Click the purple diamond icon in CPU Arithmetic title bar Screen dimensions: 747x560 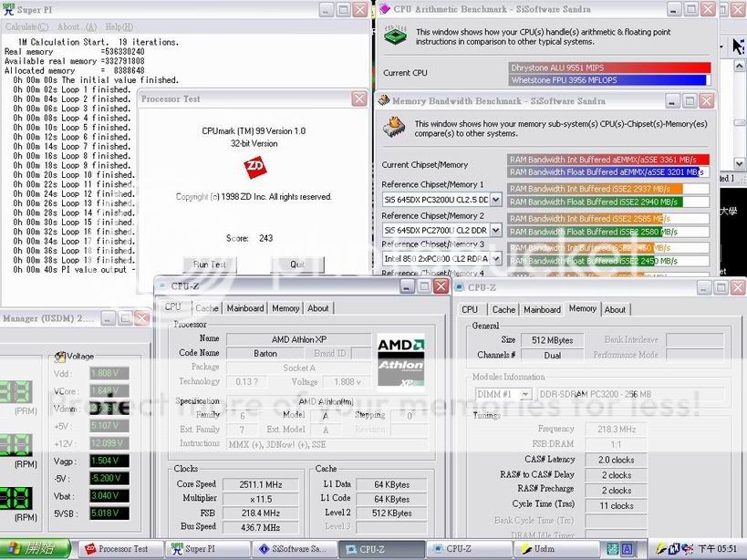[x=382, y=9]
